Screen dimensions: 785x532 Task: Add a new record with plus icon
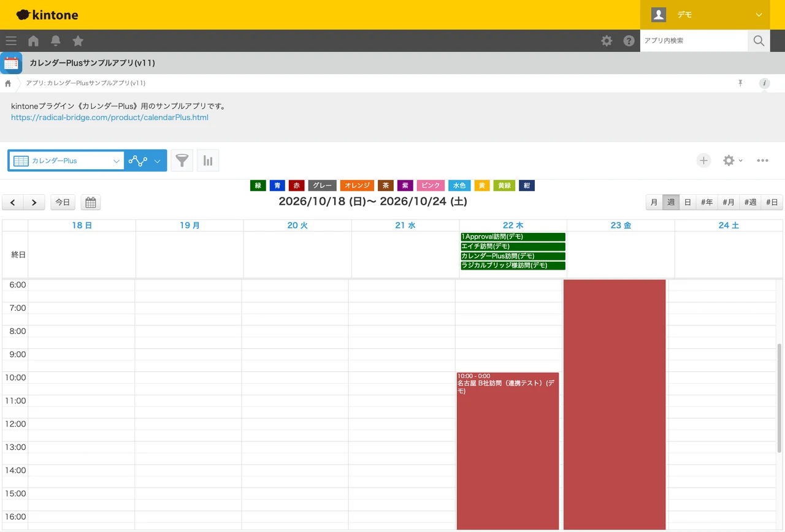tap(703, 161)
